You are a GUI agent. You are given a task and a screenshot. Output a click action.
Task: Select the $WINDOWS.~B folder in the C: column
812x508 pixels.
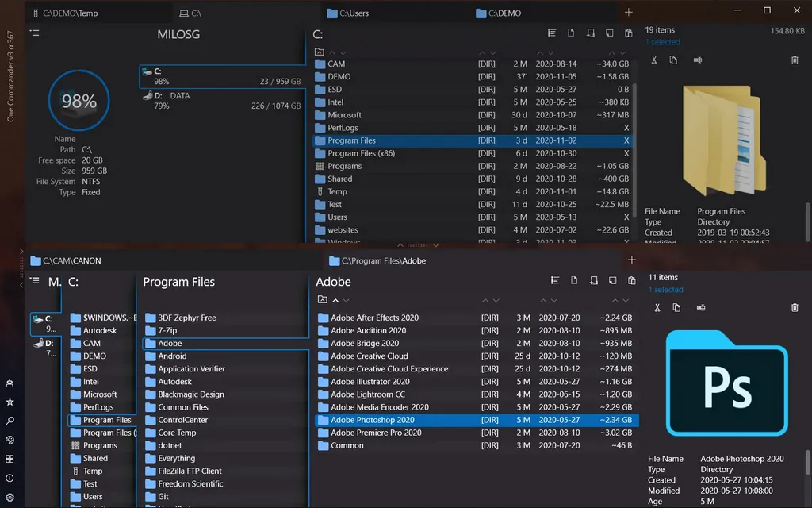(102, 317)
